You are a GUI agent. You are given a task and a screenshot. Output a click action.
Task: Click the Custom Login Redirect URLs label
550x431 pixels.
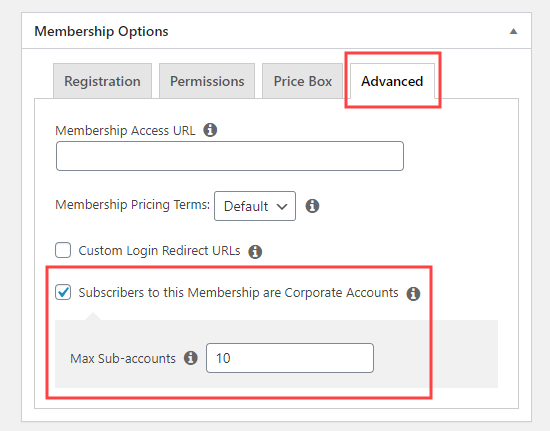[x=159, y=251]
